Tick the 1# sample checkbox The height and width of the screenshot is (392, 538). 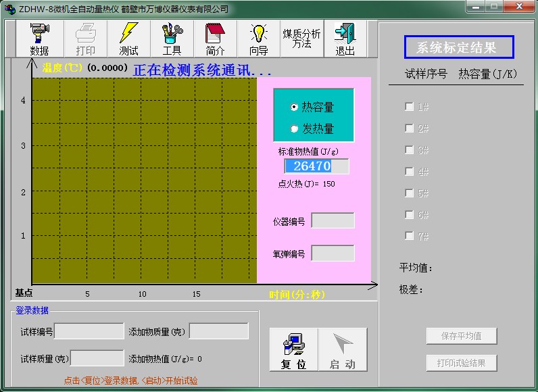tap(409, 107)
